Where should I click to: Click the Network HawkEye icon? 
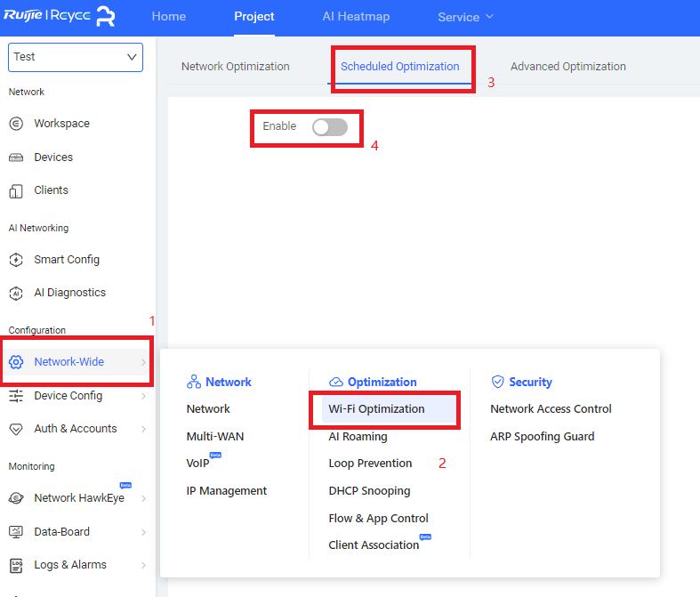[16, 498]
